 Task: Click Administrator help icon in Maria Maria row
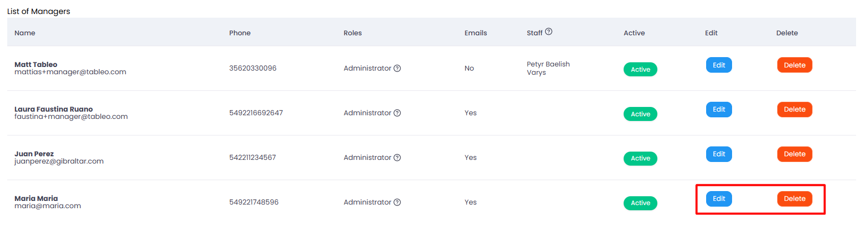[x=397, y=202]
